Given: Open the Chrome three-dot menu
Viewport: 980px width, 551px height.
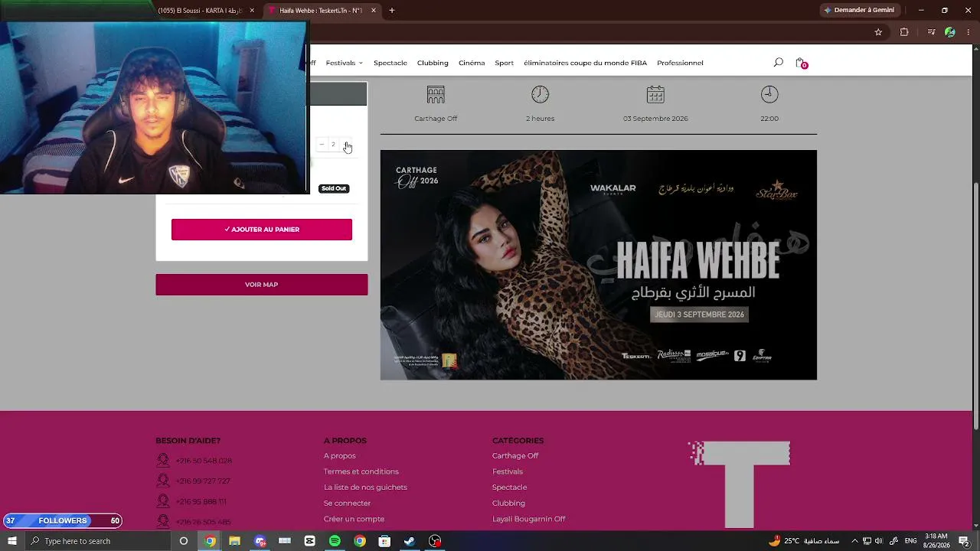Looking at the screenshot, I should click(x=969, y=32).
